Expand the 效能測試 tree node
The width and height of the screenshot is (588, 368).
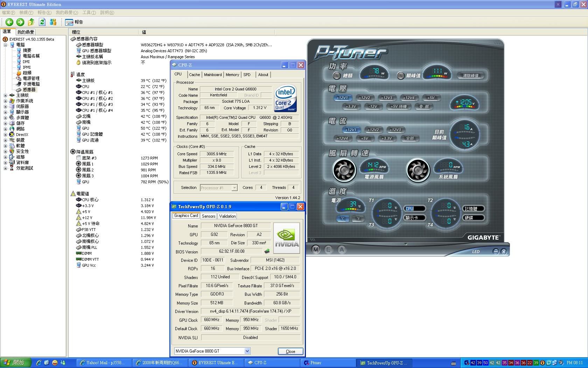[x=5, y=168]
